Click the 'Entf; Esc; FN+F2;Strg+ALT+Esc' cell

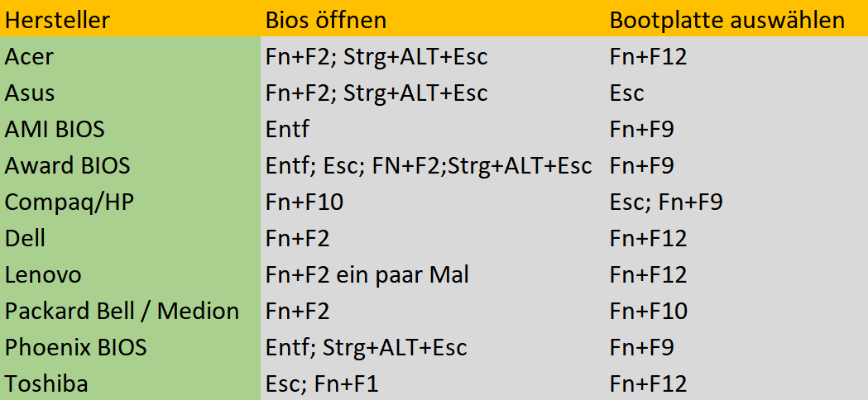[429, 165]
